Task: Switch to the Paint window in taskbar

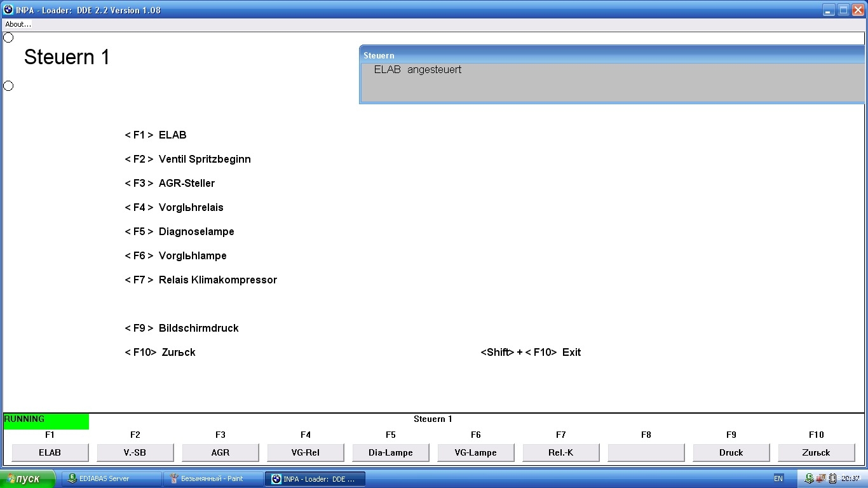Action: [212, 478]
